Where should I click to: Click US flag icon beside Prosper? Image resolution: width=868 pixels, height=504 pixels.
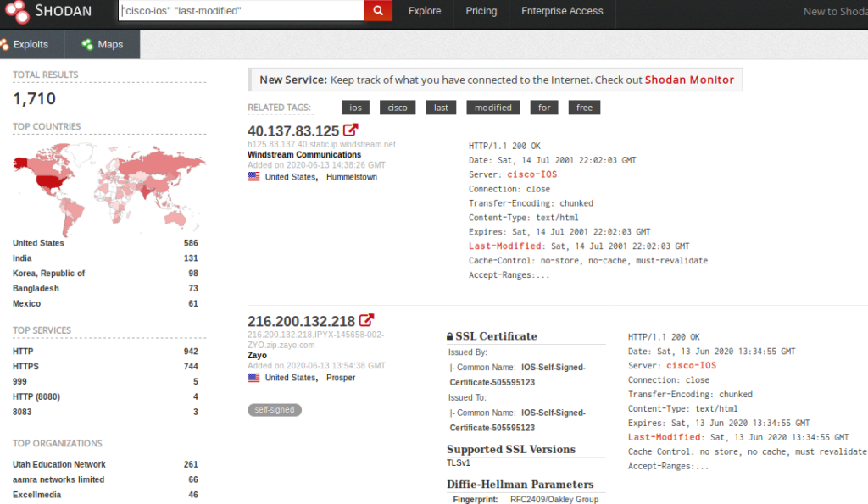(253, 377)
